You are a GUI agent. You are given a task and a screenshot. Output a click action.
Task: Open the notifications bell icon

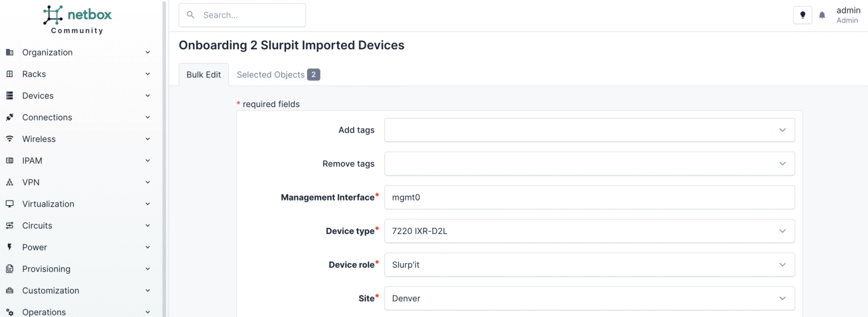(x=822, y=15)
